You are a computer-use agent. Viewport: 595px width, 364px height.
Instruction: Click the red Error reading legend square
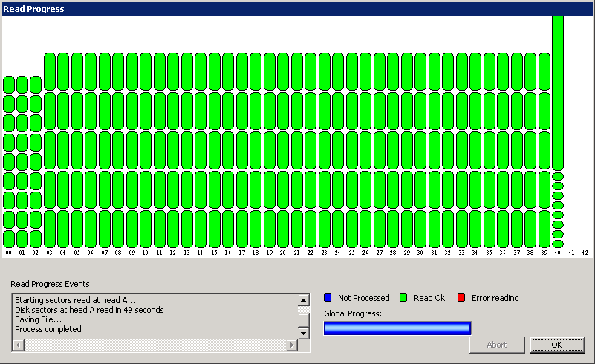461,298
